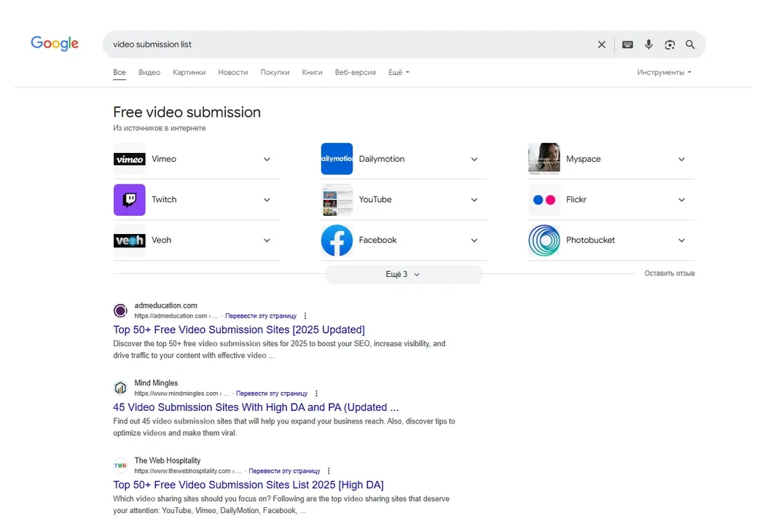
Task: Click the Veoh logo thumbnail
Action: coord(130,240)
